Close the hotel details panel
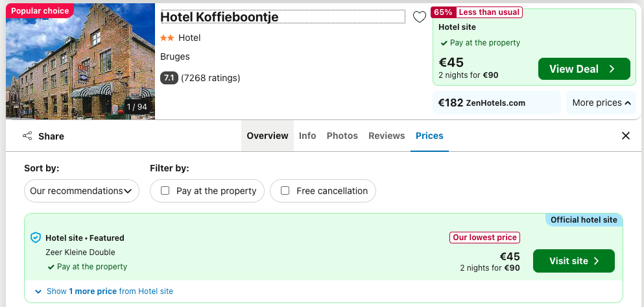Screen dimensions: 644x307 pyautogui.click(x=626, y=136)
